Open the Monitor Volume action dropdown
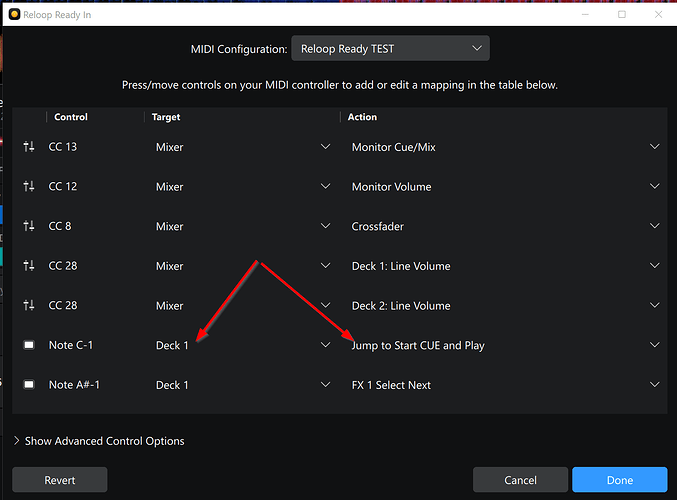 click(504, 187)
